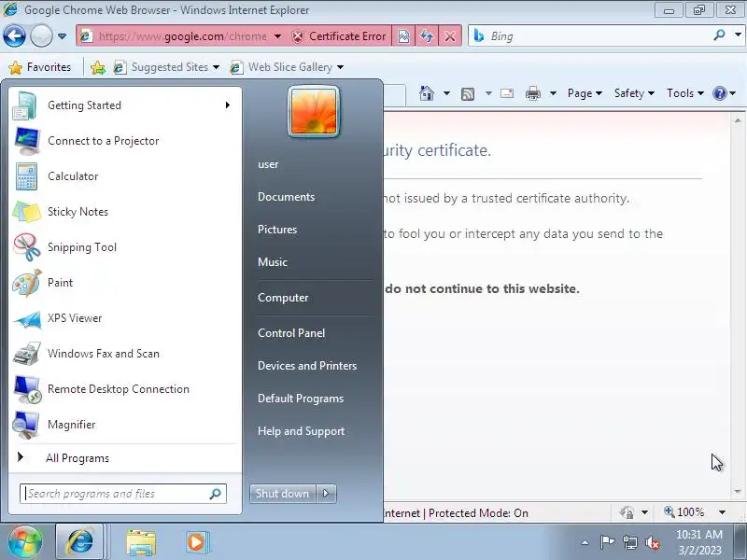Toggle Compatibility View page icon
747x560 pixels.
tap(403, 36)
